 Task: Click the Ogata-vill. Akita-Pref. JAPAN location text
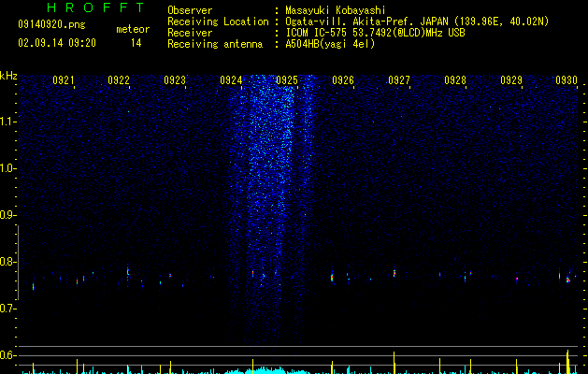click(x=417, y=22)
